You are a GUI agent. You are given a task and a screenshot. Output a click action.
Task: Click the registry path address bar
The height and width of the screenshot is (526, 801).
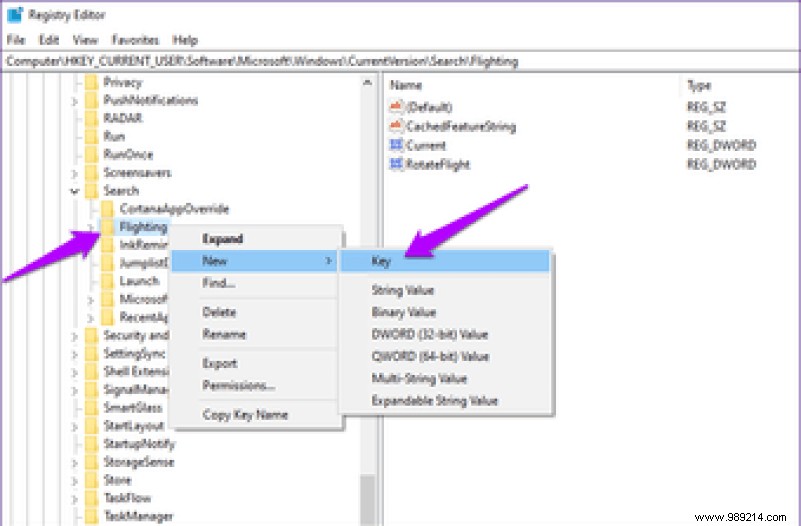pos(400,62)
